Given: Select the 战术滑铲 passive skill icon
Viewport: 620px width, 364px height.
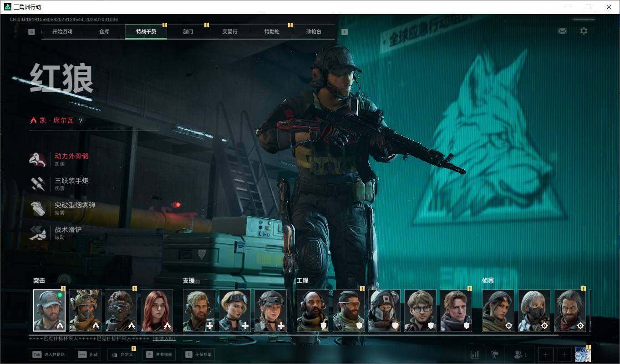Looking at the screenshot, I should coord(38,233).
